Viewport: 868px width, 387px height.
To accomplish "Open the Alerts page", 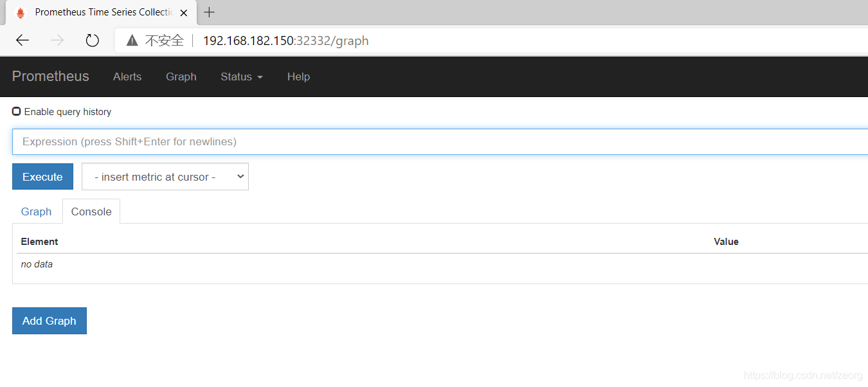I will pos(127,76).
